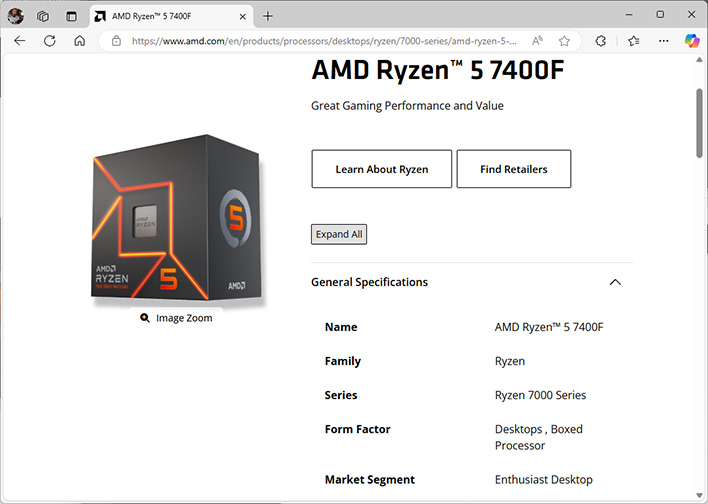
Task: Click the Ryzen 5 box product image
Action: (x=176, y=217)
